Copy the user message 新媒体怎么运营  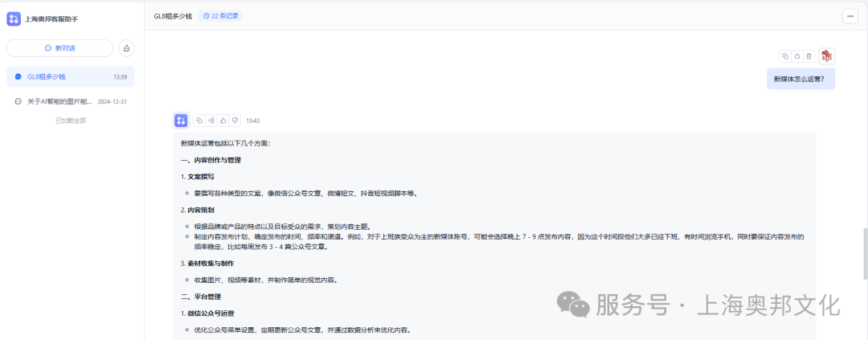785,56
